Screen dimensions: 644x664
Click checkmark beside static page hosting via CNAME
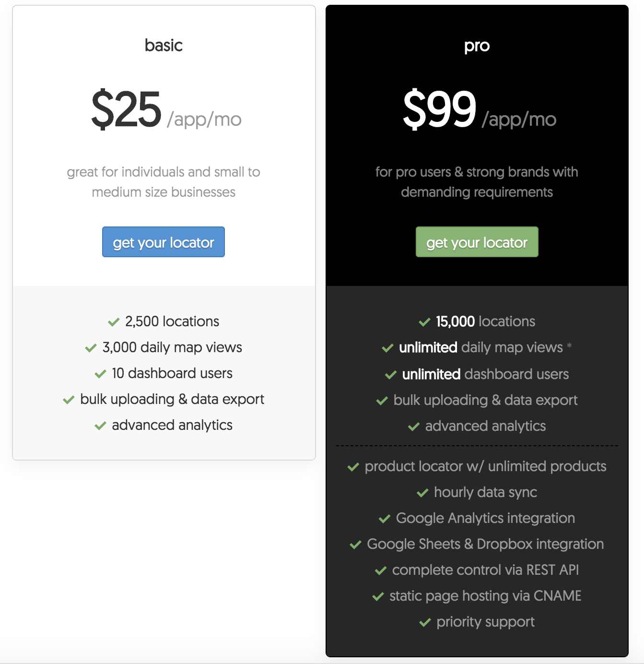click(378, 596)
